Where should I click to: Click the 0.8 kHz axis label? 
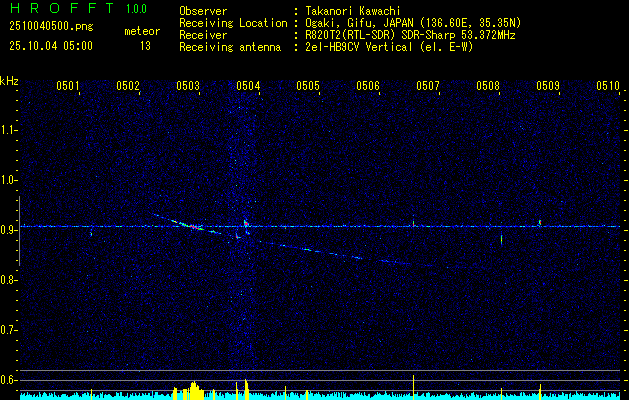click(x=8, y=280)
